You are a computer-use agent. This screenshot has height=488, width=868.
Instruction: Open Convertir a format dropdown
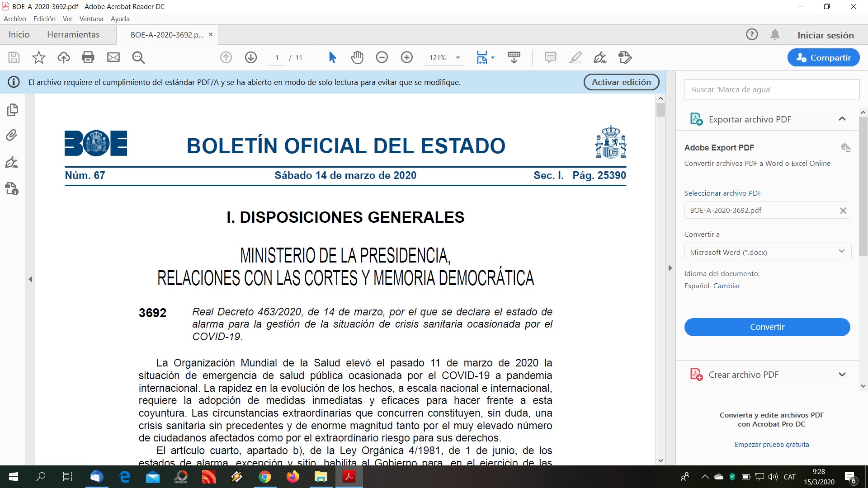767,252
